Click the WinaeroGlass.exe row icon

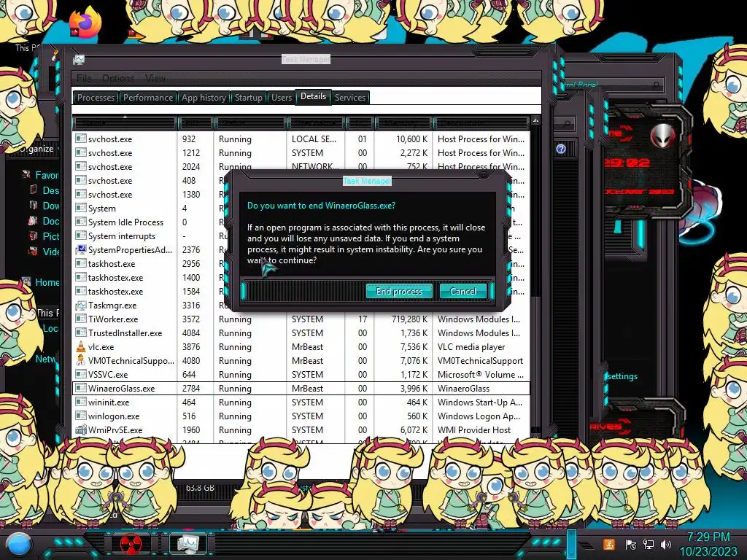coord(81,388)
